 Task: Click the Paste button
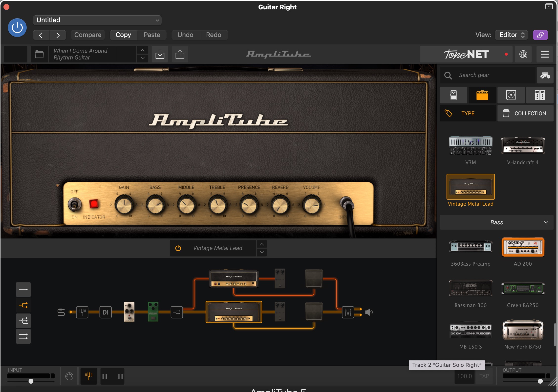(x=152, y=35)
